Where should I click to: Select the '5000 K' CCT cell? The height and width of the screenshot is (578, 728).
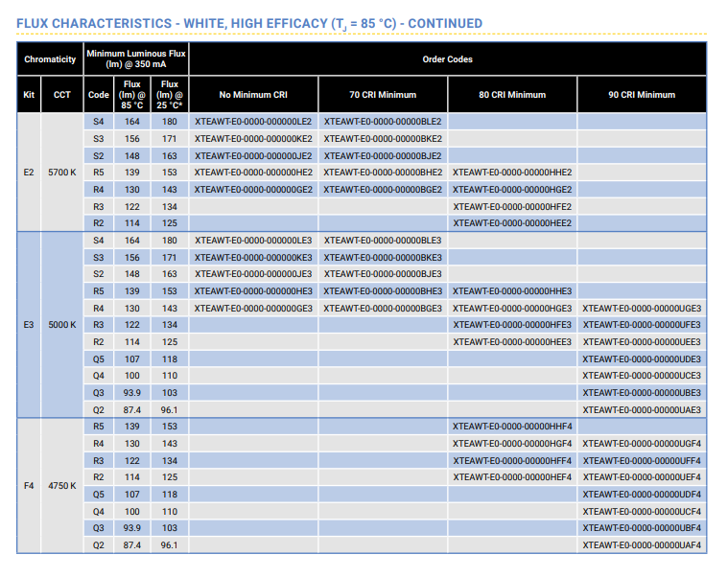pyautogui.click(x=62, y=325)
